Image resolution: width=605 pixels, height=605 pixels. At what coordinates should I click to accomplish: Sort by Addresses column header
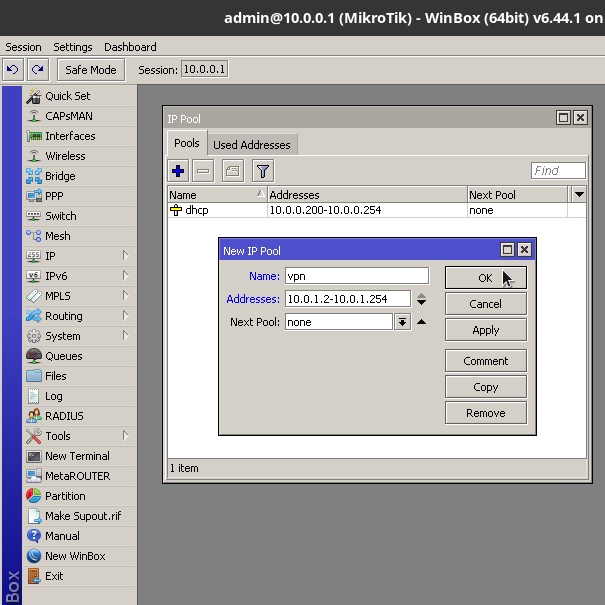[x=367, y=195]
